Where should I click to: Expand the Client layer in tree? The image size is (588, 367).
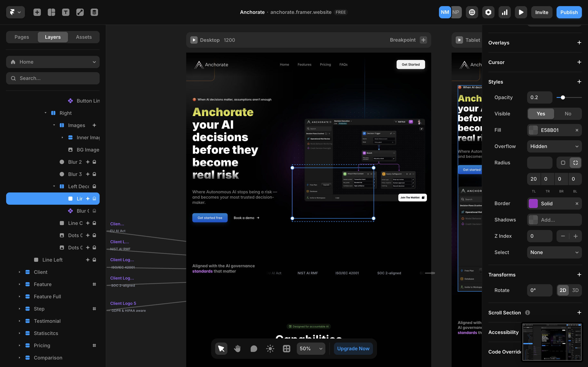[19, 272]
